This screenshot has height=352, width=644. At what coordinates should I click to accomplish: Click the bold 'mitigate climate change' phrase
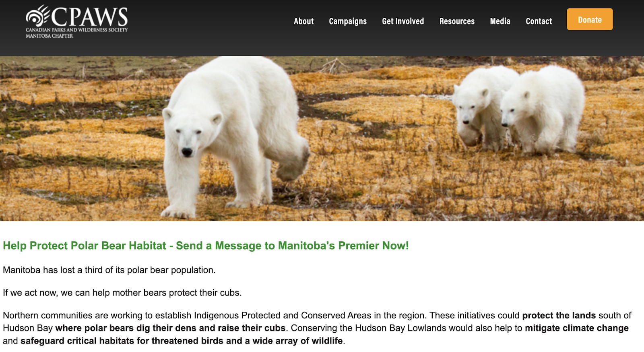[577, 328]
